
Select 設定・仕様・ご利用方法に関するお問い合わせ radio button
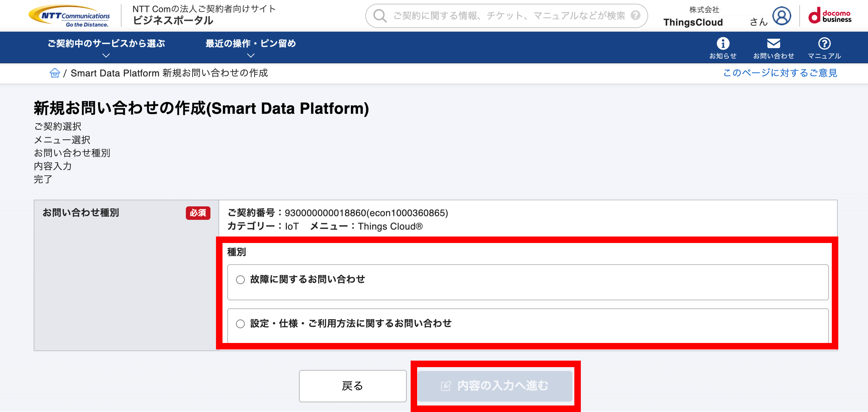click(x=240, y=324)
